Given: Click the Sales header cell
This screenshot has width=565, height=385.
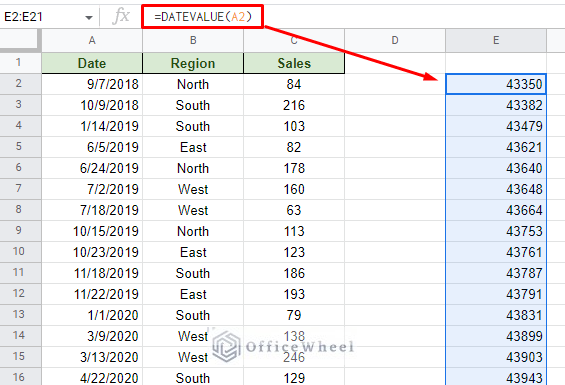Looking at the screenshot, I should click(294, 63).
